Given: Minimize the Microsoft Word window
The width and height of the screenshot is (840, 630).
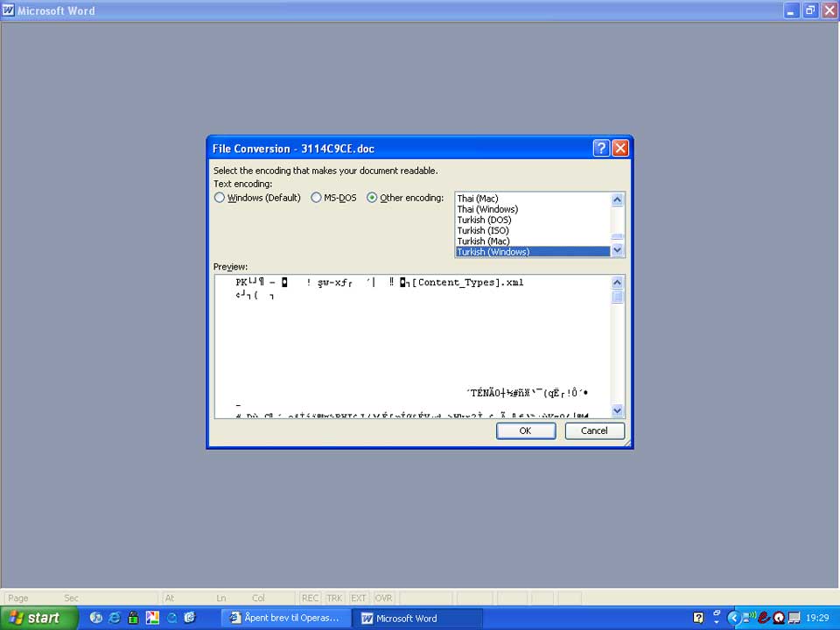Looking at the screenshot, I should 791,10.
